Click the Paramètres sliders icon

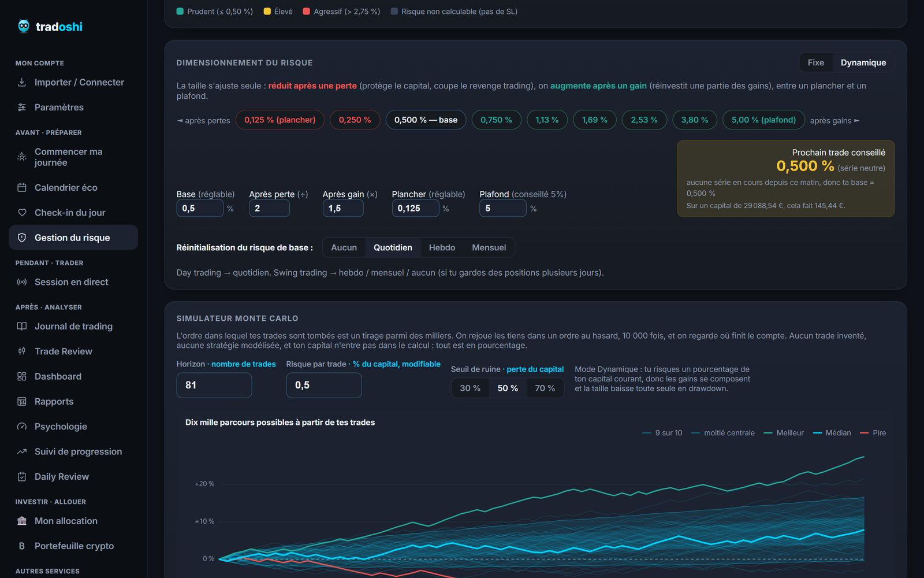(22, 107)
